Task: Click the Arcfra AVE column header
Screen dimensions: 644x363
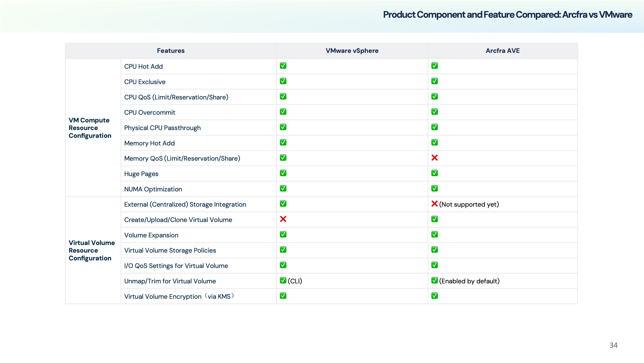Action: tap(502, 51)
